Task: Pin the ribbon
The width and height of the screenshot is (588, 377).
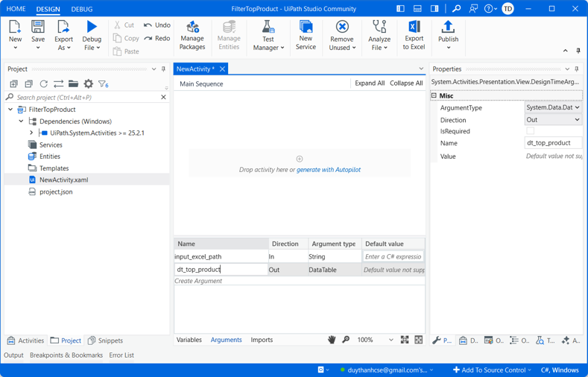Action: click(578, 51)
